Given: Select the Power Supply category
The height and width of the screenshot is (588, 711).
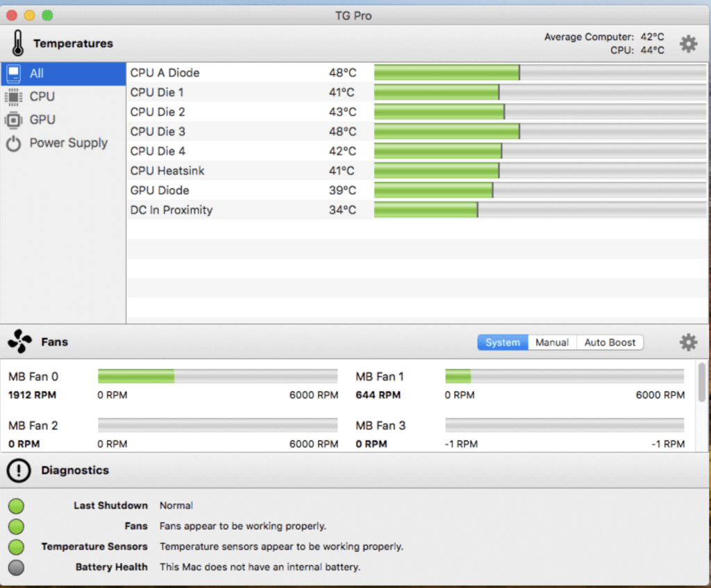Looking at the screenshot, I should tap(63, 143).
